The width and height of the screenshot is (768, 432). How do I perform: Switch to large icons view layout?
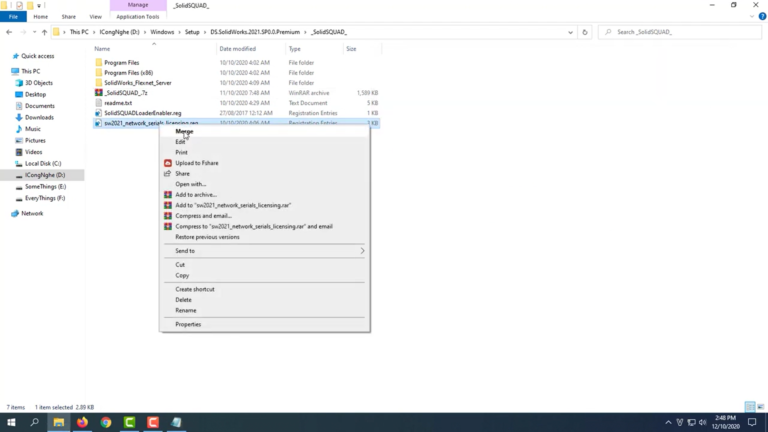click(761, 407)
